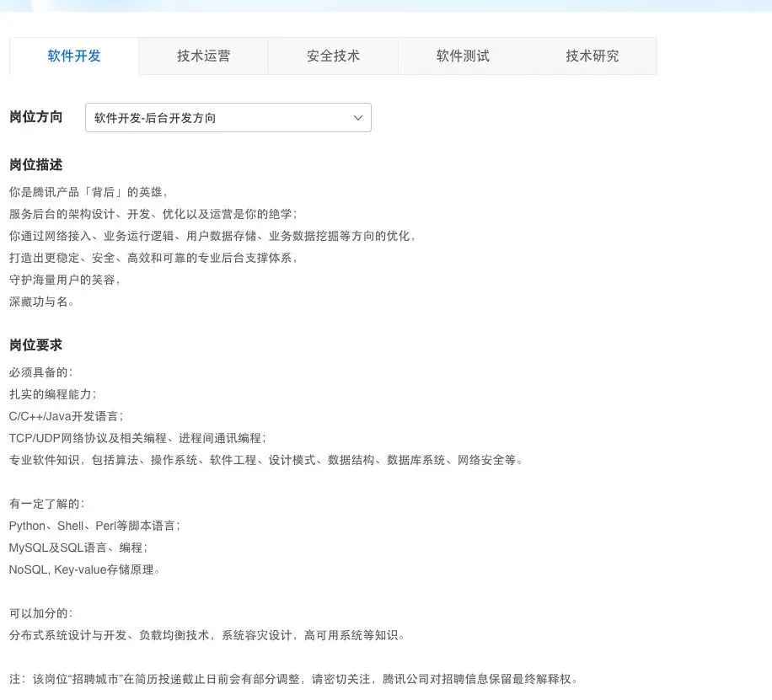Open the 安全技术 tab
The width and height of the screenshot is (772, 700).
click(333, 56)
